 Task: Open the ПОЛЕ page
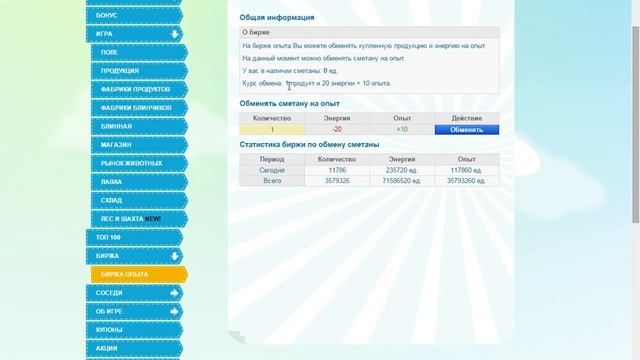pyautogui.click(x=139, y=53)
